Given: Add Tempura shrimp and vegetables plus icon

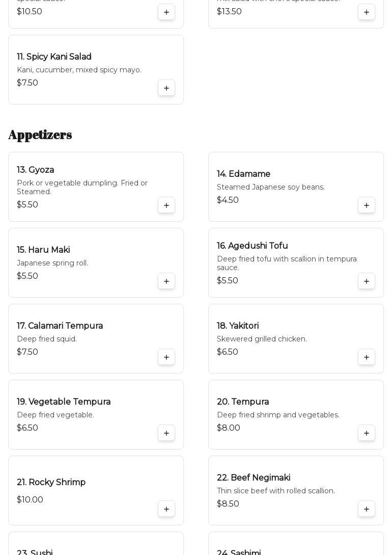Looking at the screenshot, I should pyautogui.click(x=367, y=433).
